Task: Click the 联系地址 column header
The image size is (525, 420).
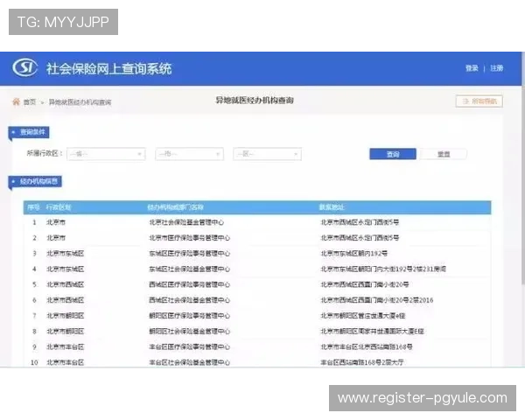Action: 332,207
